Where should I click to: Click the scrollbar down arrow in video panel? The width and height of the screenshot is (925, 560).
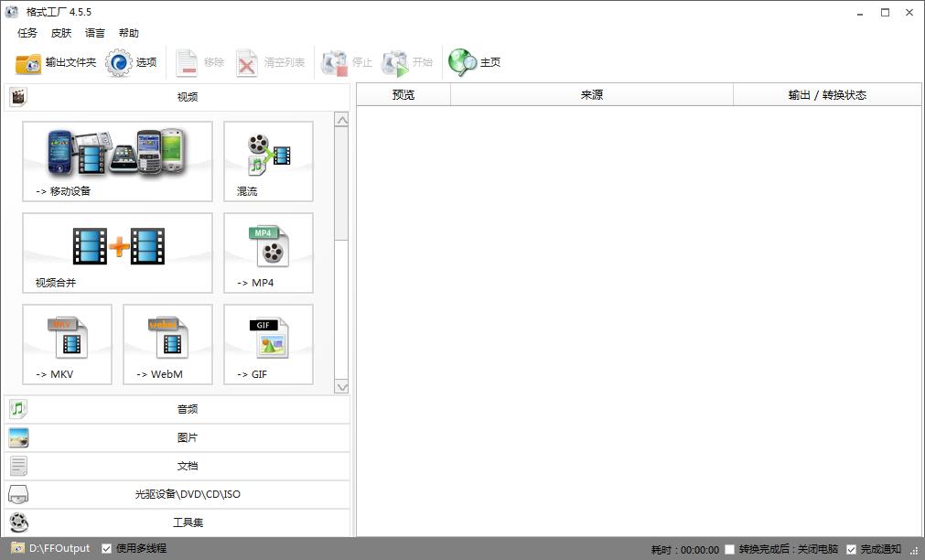[342, 387]
